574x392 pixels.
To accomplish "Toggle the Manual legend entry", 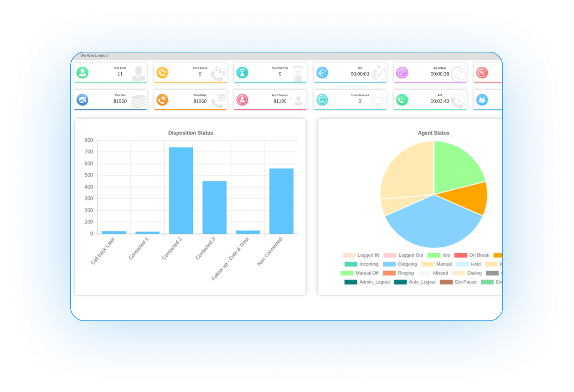I will (436, 264).
